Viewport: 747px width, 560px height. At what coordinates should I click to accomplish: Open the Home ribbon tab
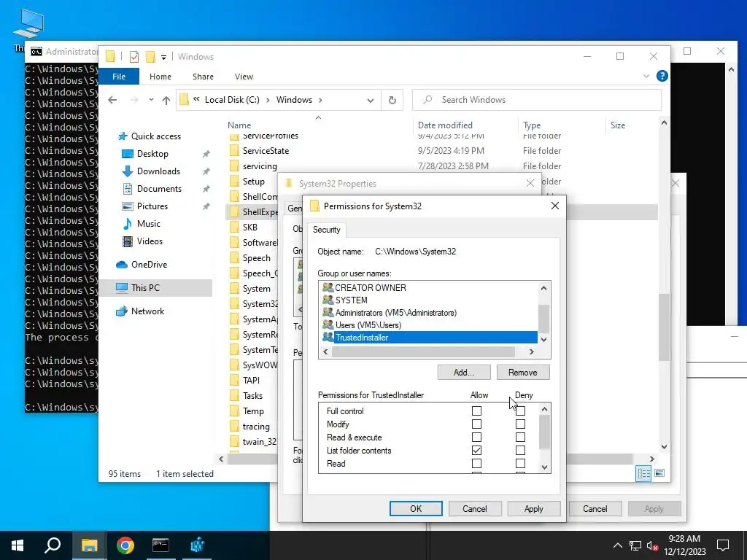click(x=160, y=77)
